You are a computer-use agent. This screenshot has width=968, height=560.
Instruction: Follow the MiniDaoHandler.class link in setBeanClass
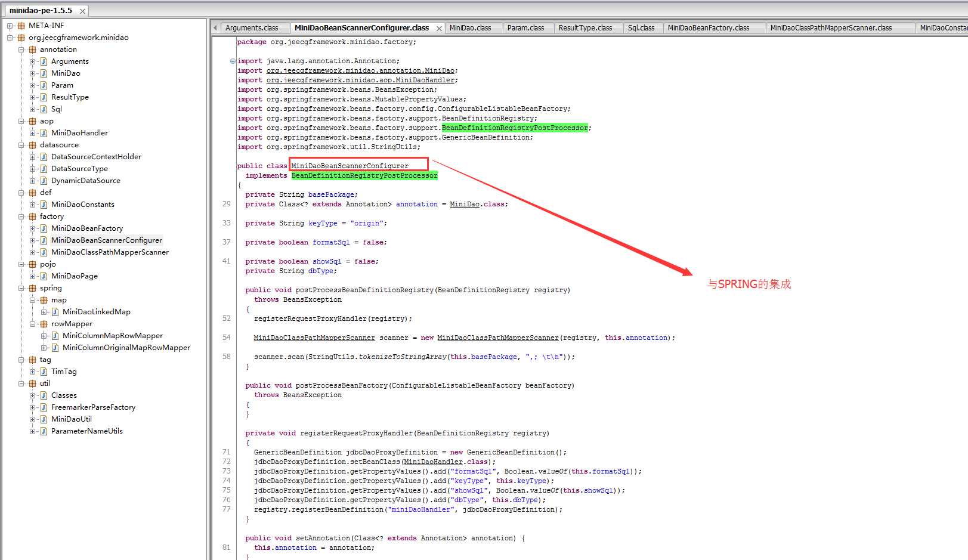coord(433,462)
